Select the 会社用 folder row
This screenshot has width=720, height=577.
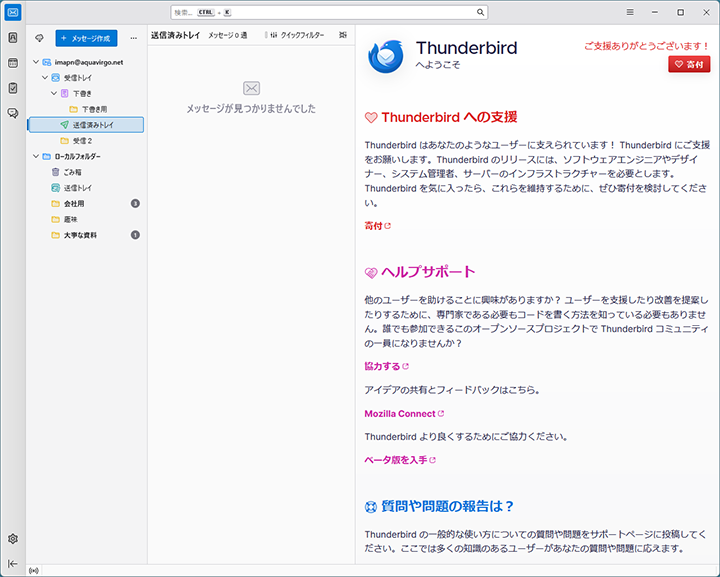tap(86, 203)
